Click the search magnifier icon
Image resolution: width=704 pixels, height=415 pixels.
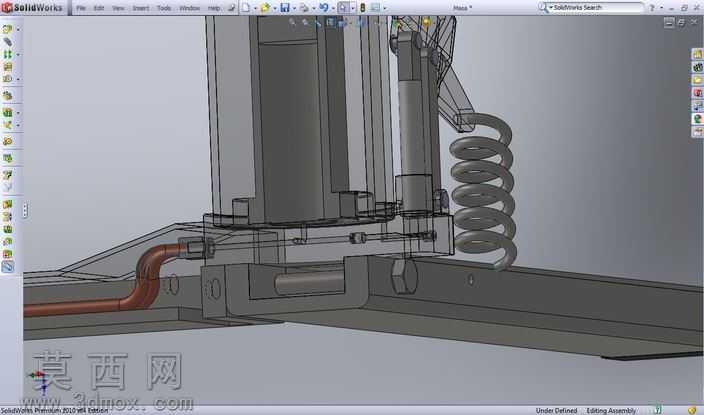click(x=543, y=7)
